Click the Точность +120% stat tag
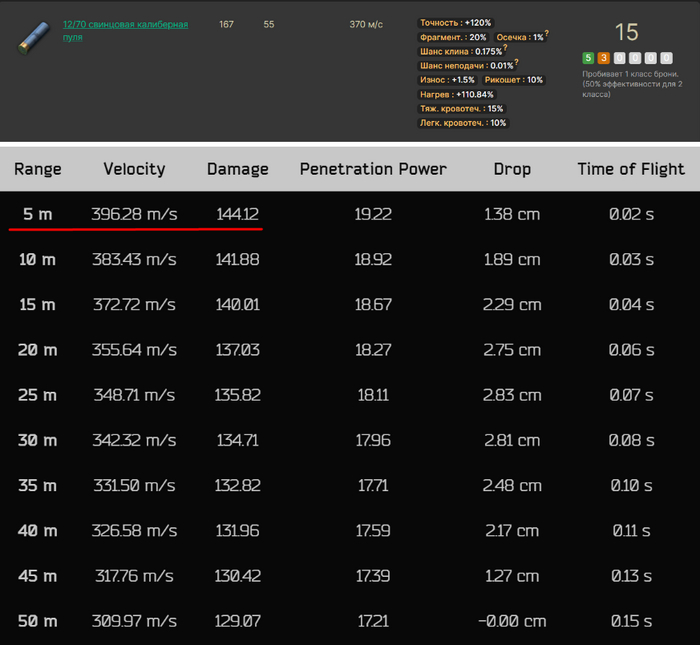Image resolution: width=700 pixels, height=645 pixels. click(x=455, y=22)
